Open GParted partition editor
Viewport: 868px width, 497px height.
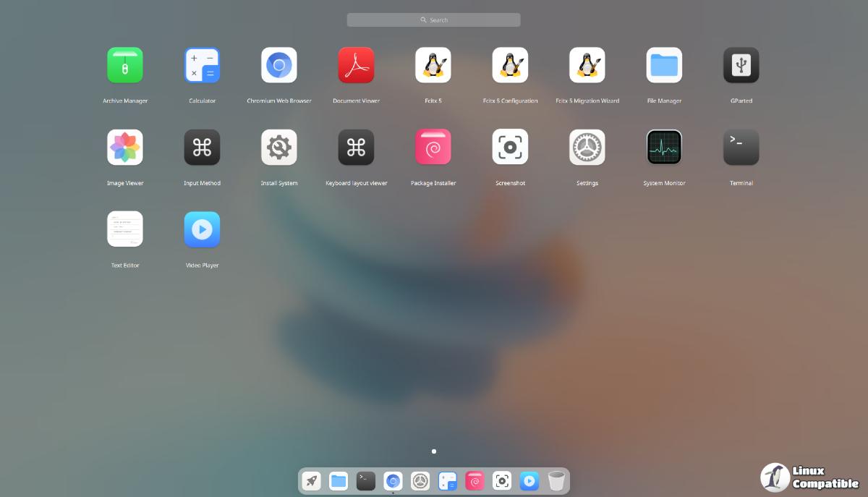741,66
